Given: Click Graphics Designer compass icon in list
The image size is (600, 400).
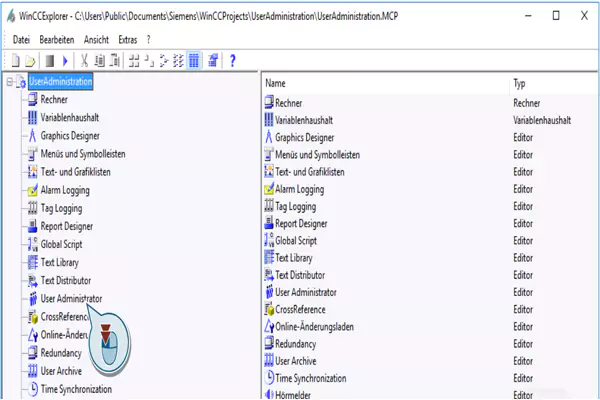Looking at the screenshot, I should point(269,137).
